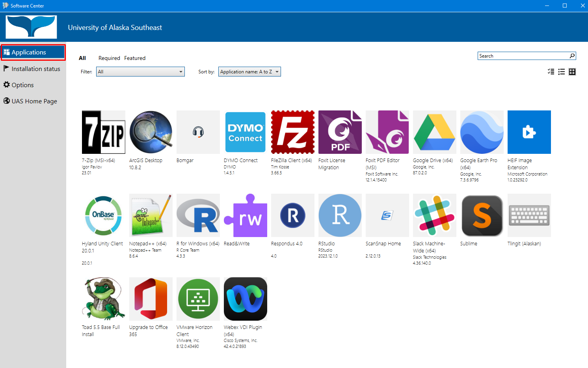Open the Sort by dropdown
Viewport: 588px width, 368px height.
[249, 72]
